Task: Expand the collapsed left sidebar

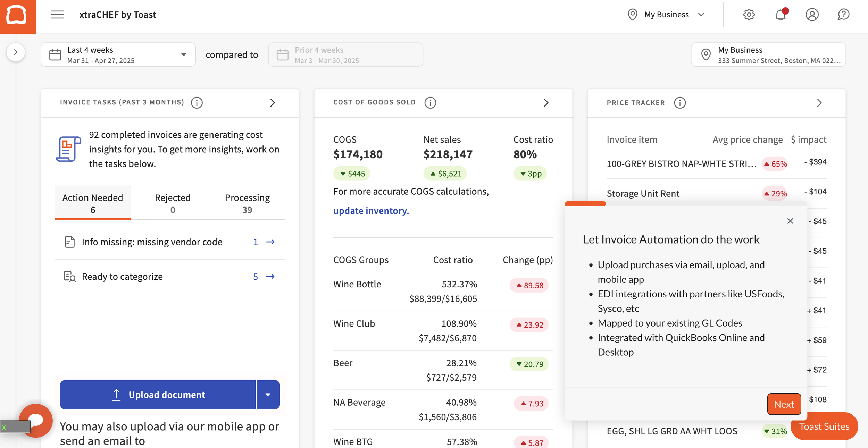Action: coord(16,52)
